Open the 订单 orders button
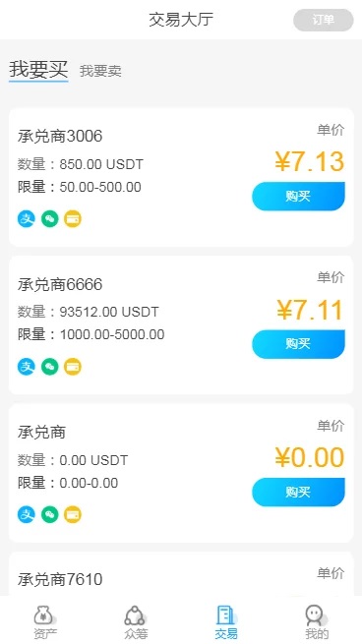 click(x=324, y=20)
